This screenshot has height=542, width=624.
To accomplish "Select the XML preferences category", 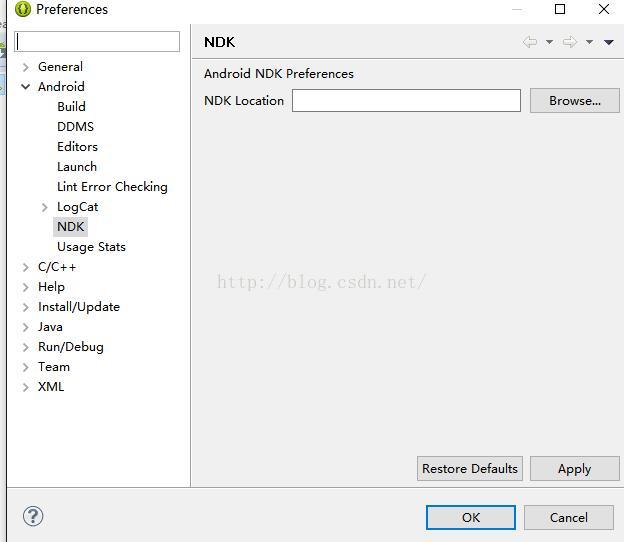I will pos(51,386).
